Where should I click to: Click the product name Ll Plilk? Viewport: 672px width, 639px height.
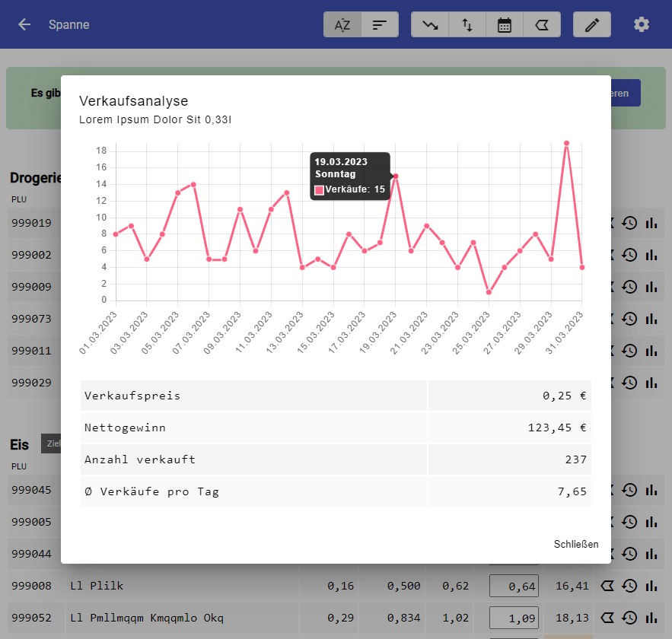97,586
